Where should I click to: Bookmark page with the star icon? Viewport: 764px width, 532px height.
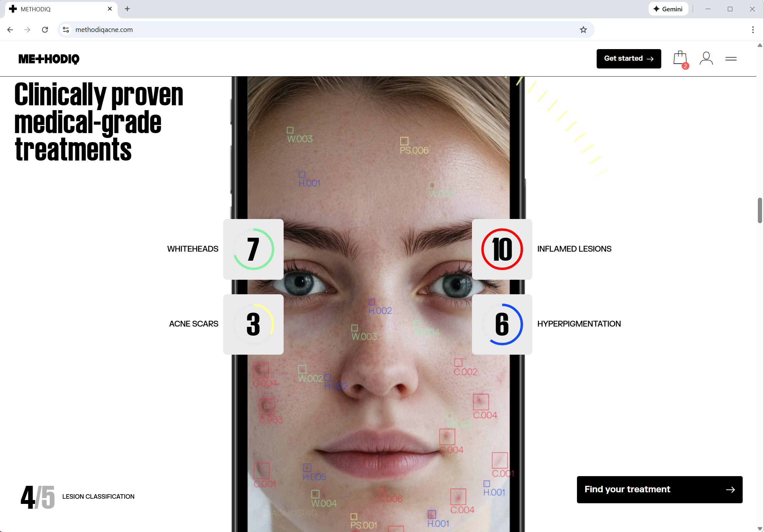click(x=583, y=30)
